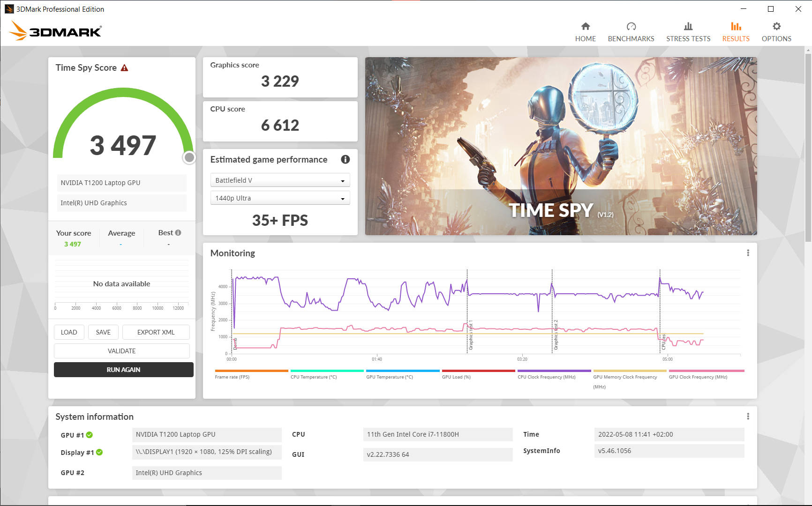
Task: Toggle GPU Memory Clock Frequency legend swatch
Action: [630, 371]
